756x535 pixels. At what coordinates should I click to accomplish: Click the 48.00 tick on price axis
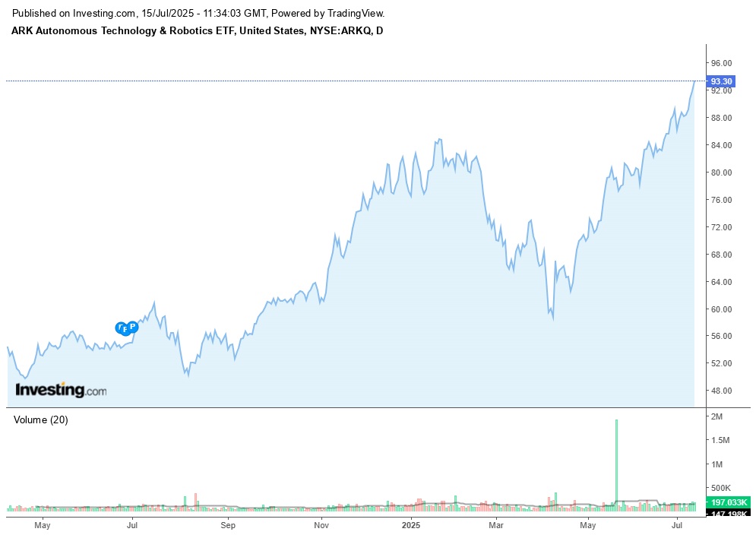tap(721, 391)
